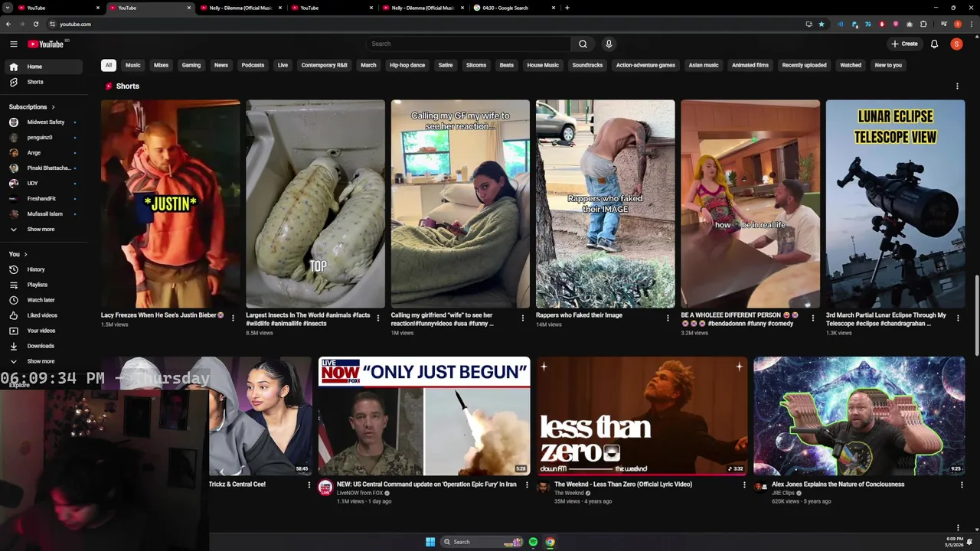Open the account avatar menu
Screen dimensions: 980x551
[956, 44]
